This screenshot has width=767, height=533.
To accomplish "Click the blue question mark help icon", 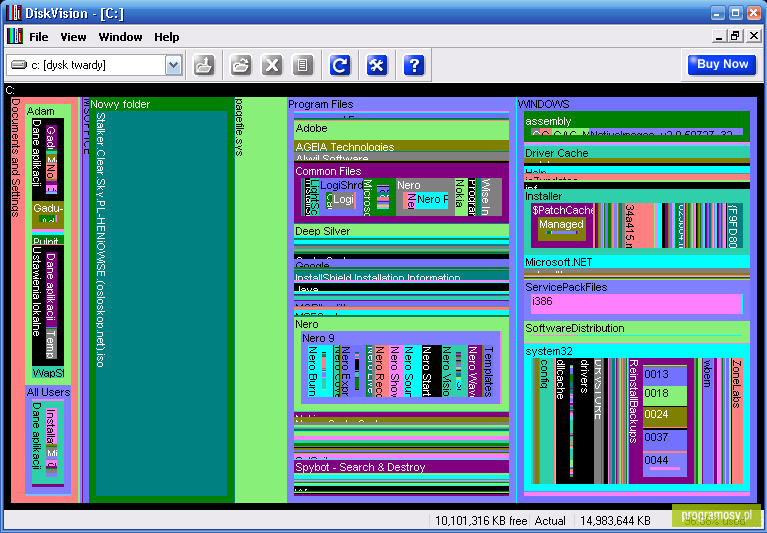I will pos(414,65).
